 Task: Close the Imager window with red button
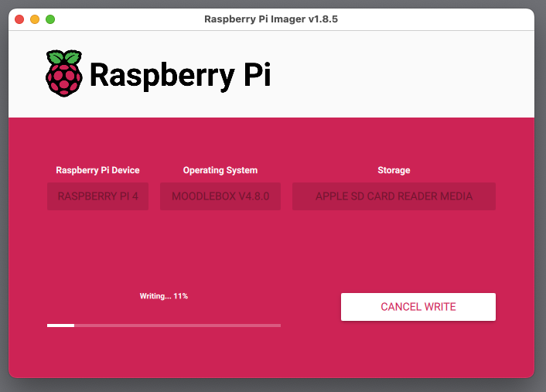tap(19, 19)
